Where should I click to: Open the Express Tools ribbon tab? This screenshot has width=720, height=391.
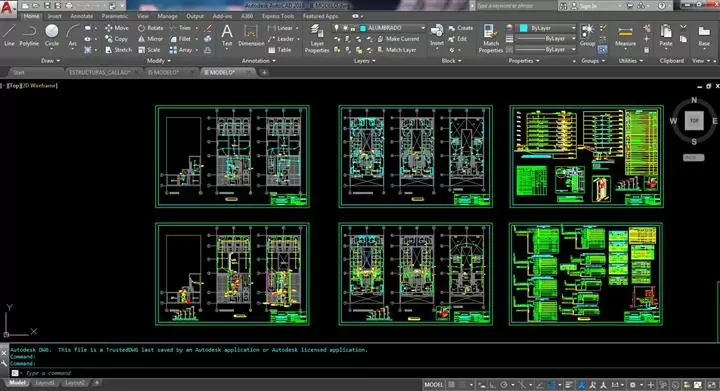278,16
